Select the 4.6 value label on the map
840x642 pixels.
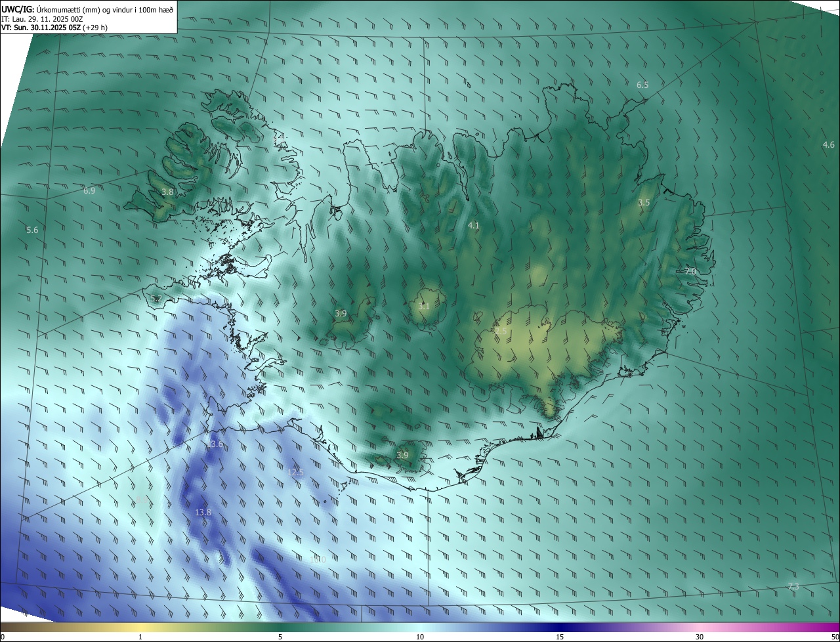pyautogui.click(x=829, y=145)
